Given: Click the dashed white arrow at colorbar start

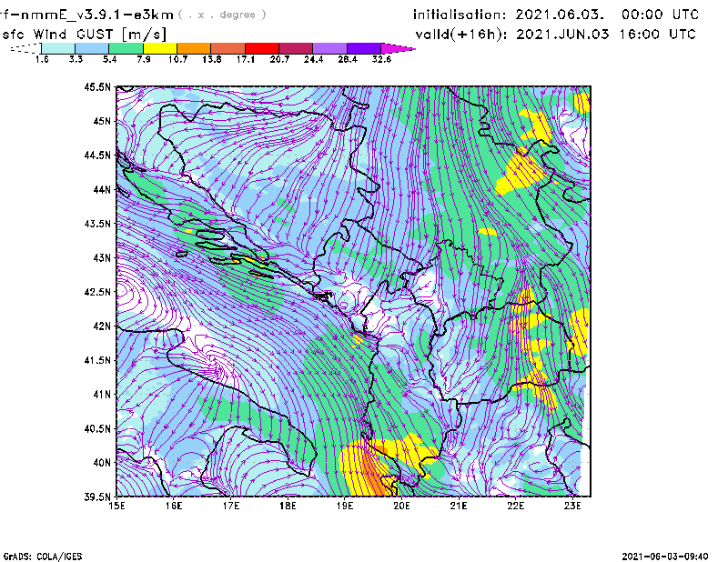Looking at the screenshot, I should click(25, 48).
